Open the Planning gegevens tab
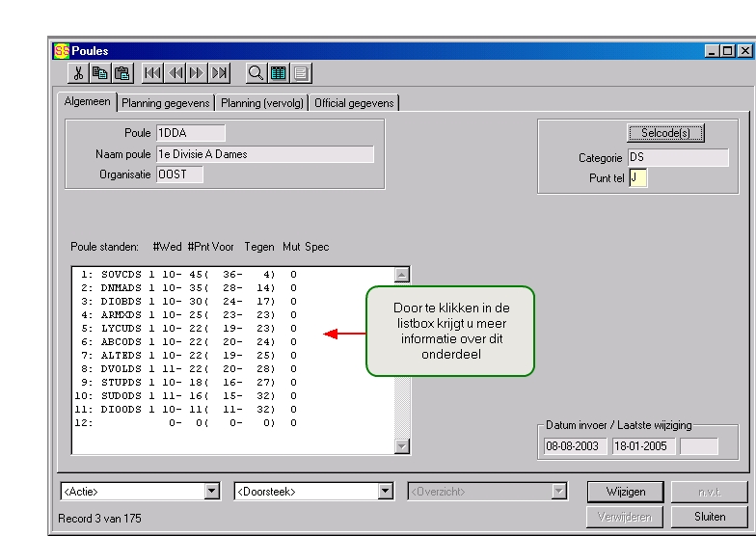The image size is (756, 536). (x=167, y=102)
